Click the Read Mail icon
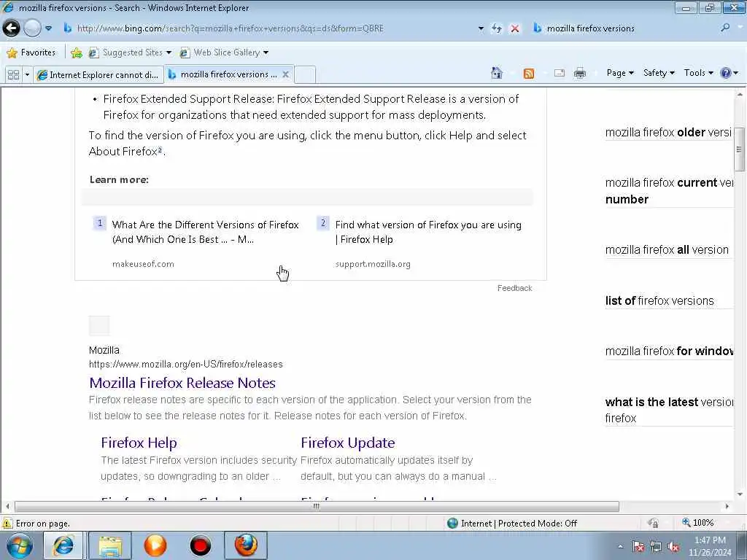This screenshot has height=560, width=747. 560,74
